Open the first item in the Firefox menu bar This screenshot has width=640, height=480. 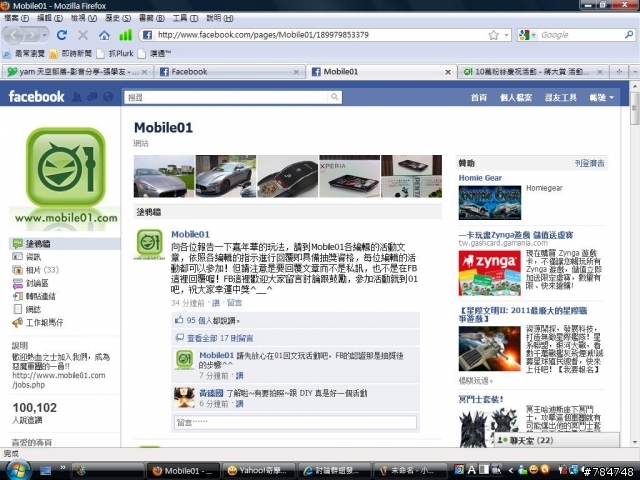point(16,18)
